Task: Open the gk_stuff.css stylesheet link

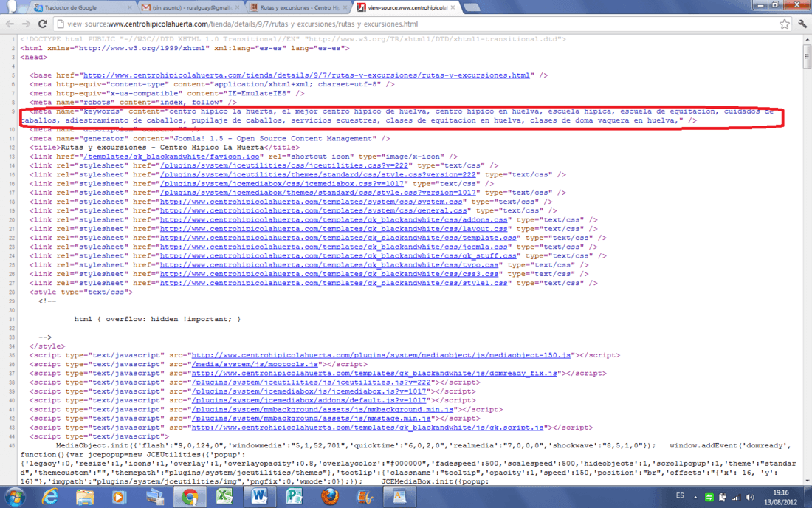Action: pos(338,255)
